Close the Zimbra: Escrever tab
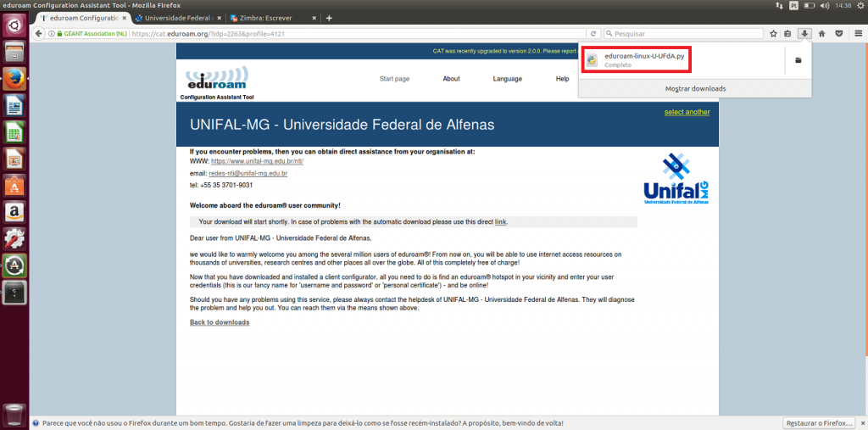868x430 pixels. [x=314, y=18]
